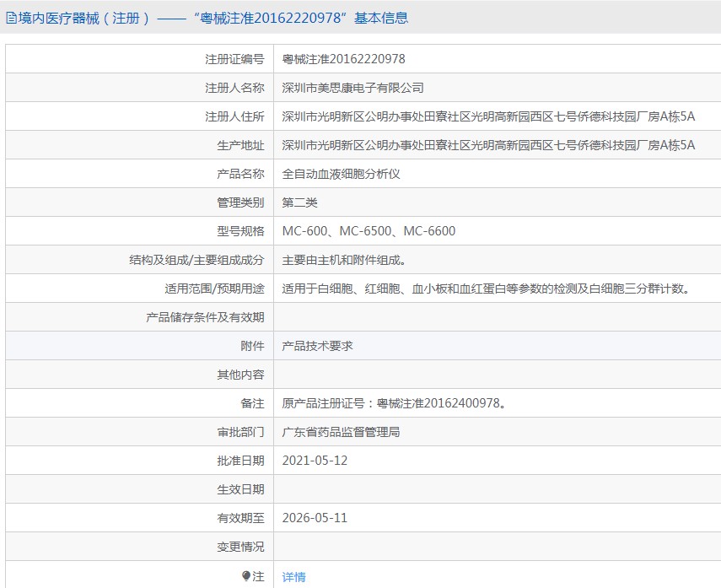721x588 pixels.
Task: Click expiry date 2026-05-11
Action: click(x=315, y=518)
